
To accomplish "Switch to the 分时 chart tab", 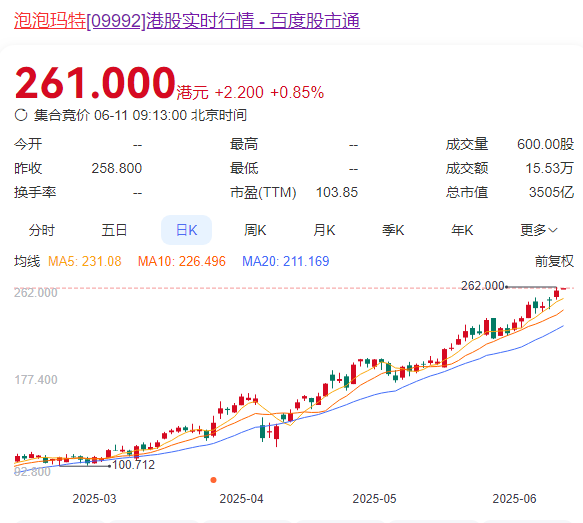I will click(42, 230).
